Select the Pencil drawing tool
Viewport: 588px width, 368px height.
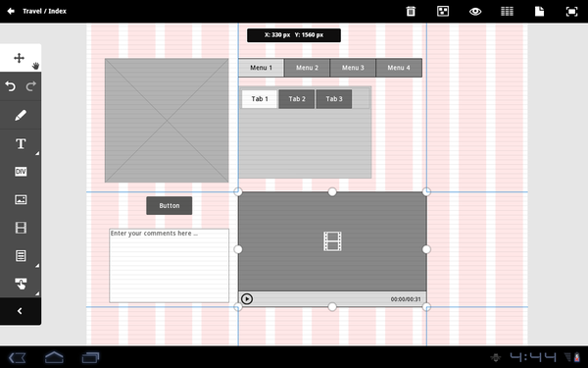point(21,115)
